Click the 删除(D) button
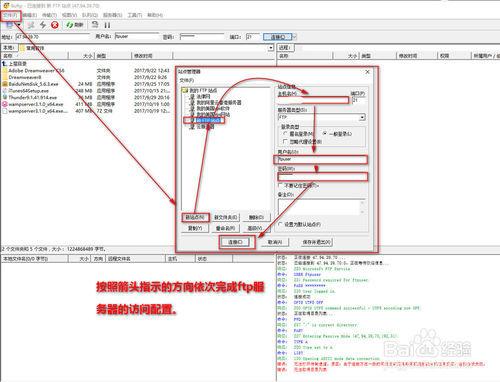This screenshot has height=382, width=500. point(256,217)
